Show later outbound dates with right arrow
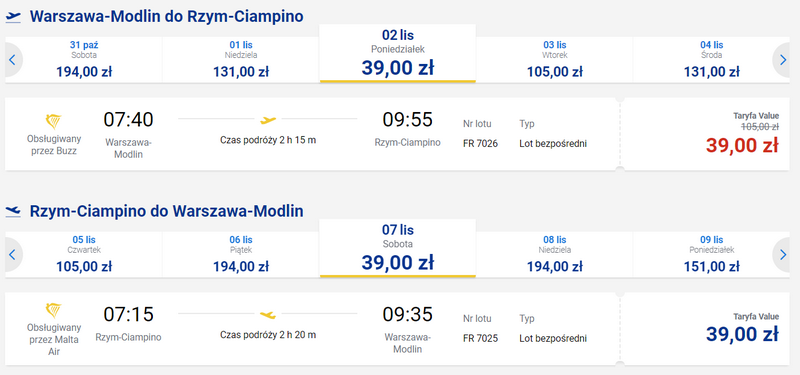This screenshot has width=800, height=375. 783,60
